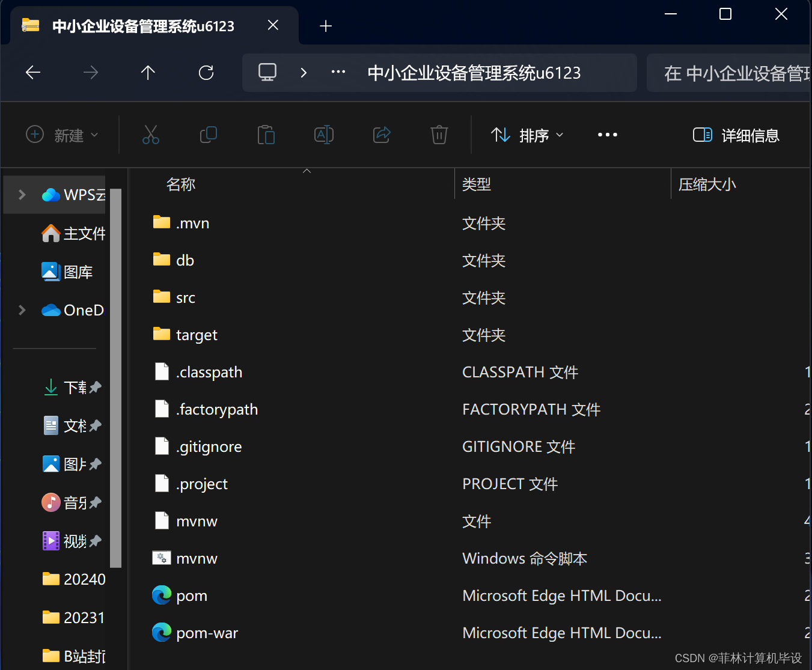Screen dimensions: 812x670
Task: Click the Paste icon in the toolbar
Action: 266,135
